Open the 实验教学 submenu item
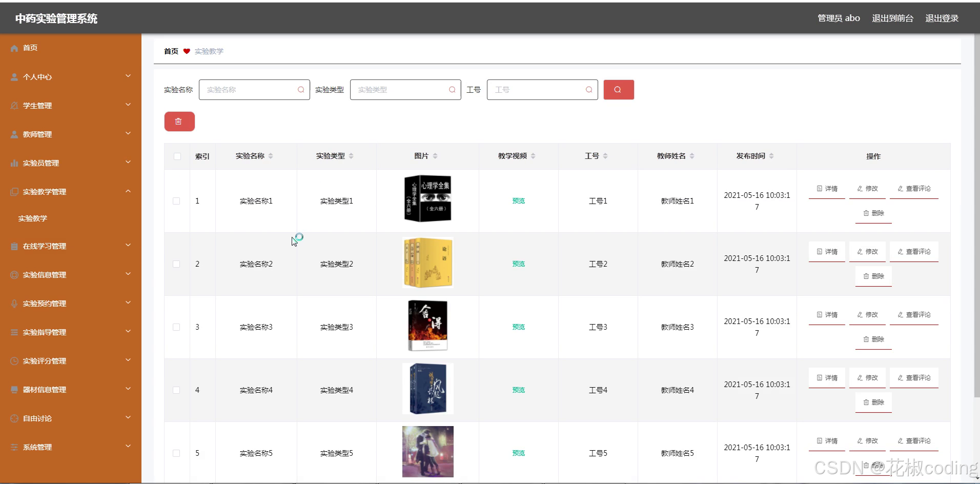 point(71,218)
